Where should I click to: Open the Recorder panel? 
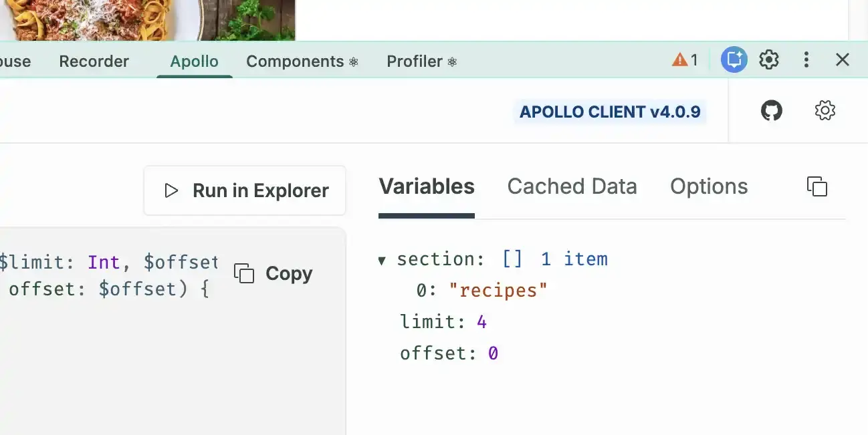coord(94,61)
